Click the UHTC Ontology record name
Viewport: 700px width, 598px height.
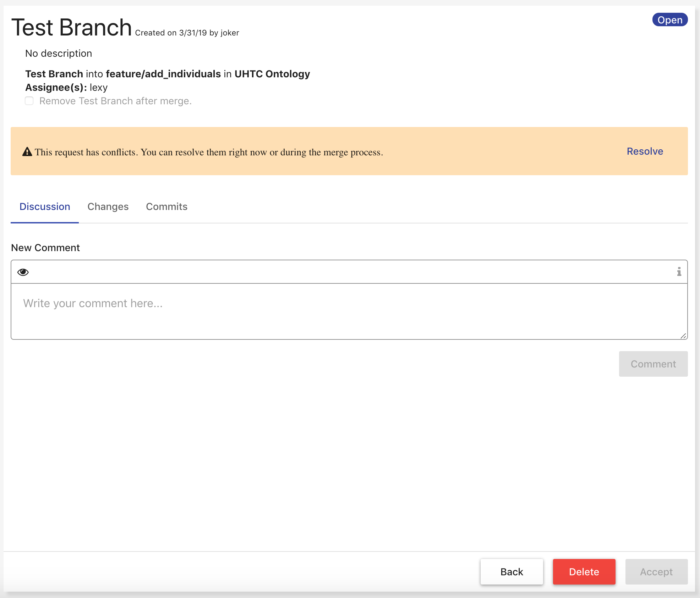point(272,74)
